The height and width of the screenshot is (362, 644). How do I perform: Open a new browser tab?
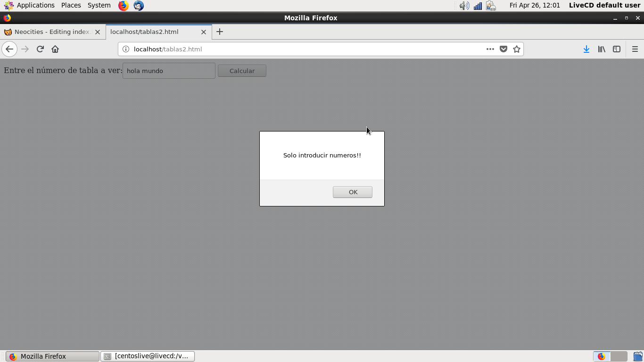[220, 32]
